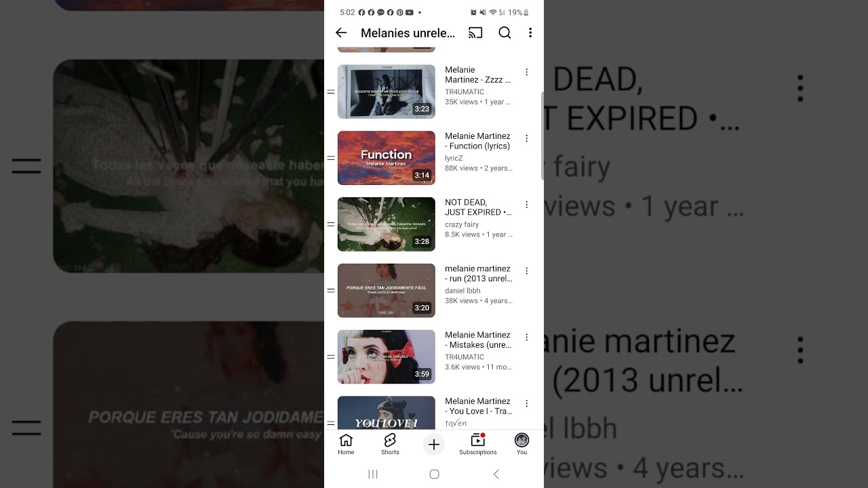Open title 'NOT DEAD, JUST EXPIRED'
The height and width of the screenshot is (488, 868).
(478, 207)
